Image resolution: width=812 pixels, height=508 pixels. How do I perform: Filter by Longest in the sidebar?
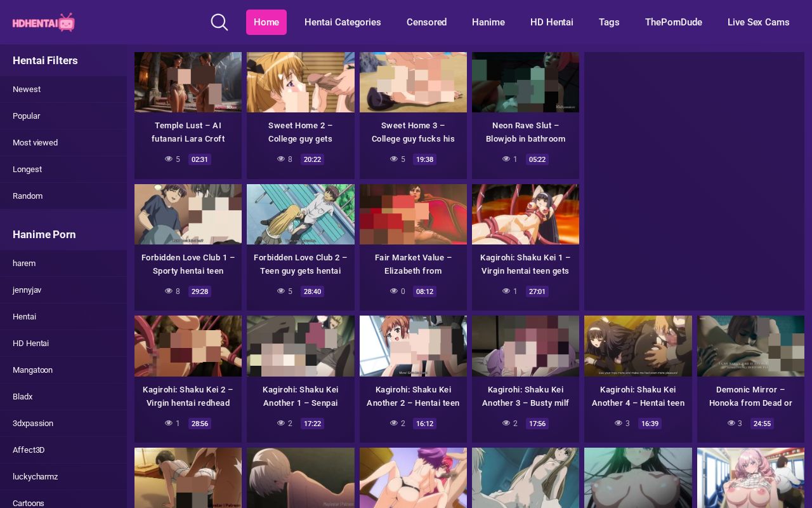pyautogui.click(x=63, y=170)
